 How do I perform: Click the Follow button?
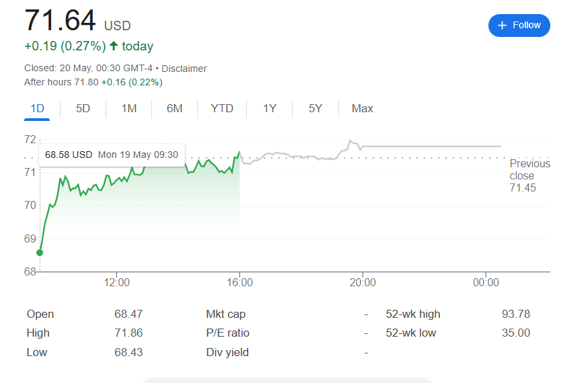[x=519, y=25]
